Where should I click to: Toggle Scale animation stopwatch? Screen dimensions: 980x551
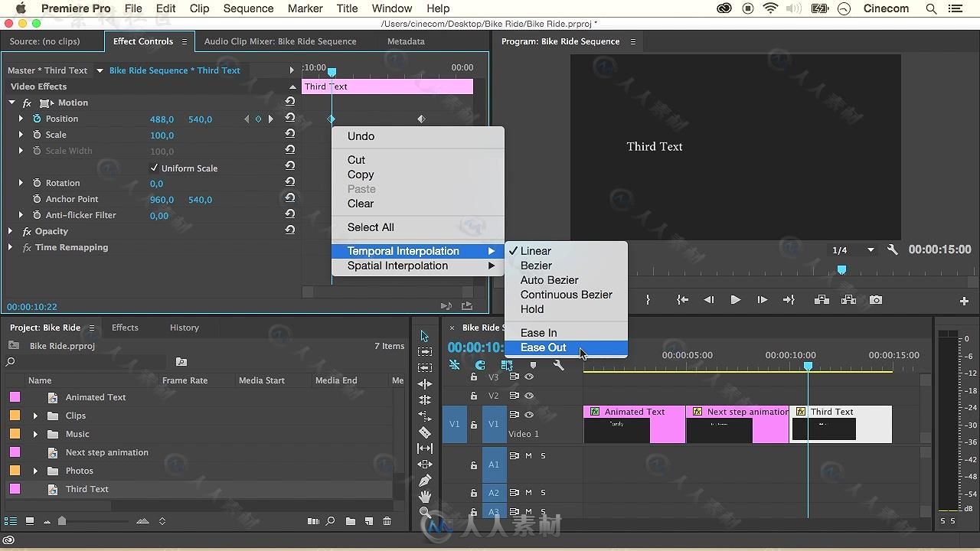37,135
